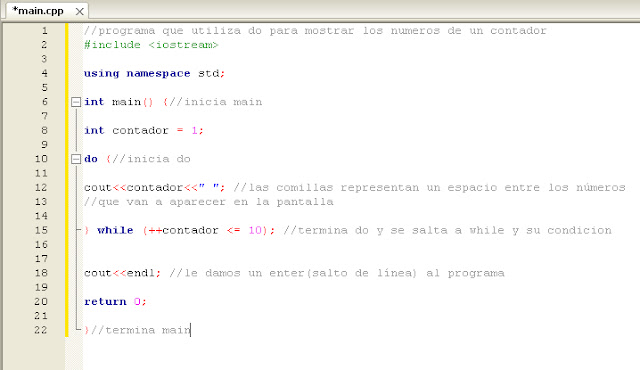
Task: Click line number 8 in gutter
Action: click(44, 130)
